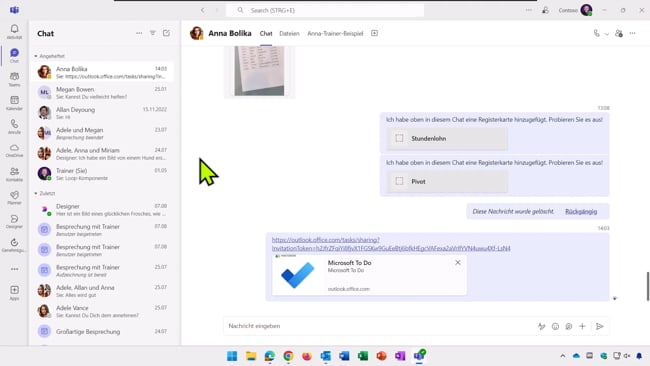Show more apps ellipsis in sidebar
This screenshot has width=650, height=366.
click(15, 269)
